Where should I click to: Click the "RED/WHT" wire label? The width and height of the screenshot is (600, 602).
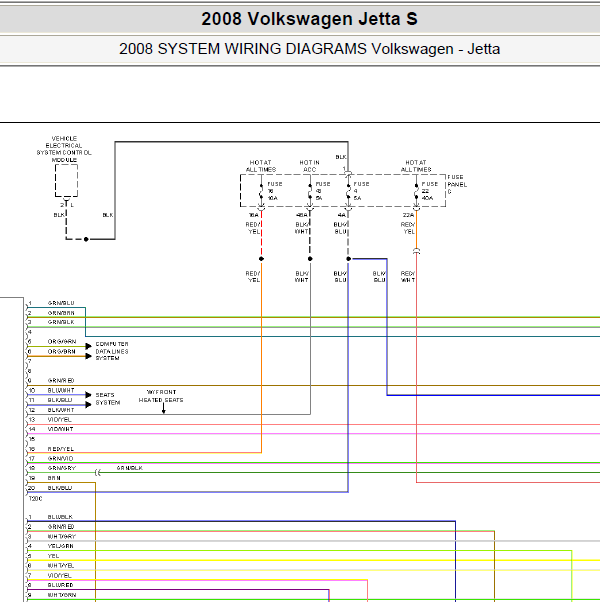point(408,276)
